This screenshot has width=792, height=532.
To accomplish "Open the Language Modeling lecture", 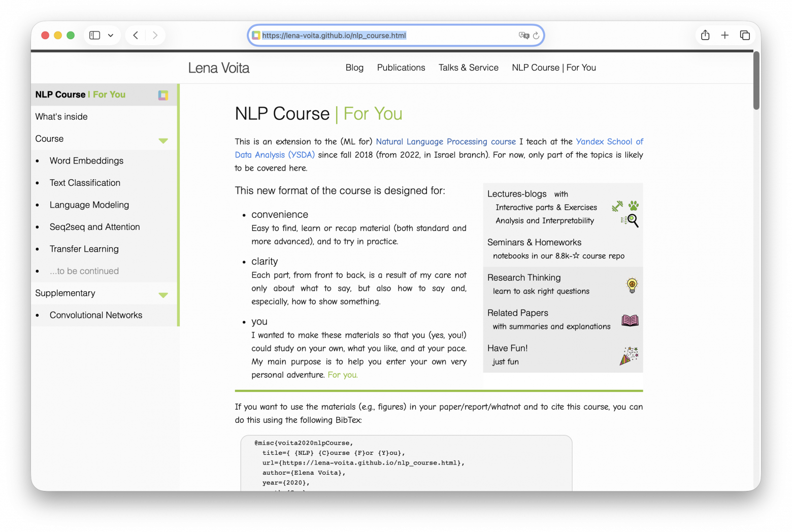I will 89,205.
